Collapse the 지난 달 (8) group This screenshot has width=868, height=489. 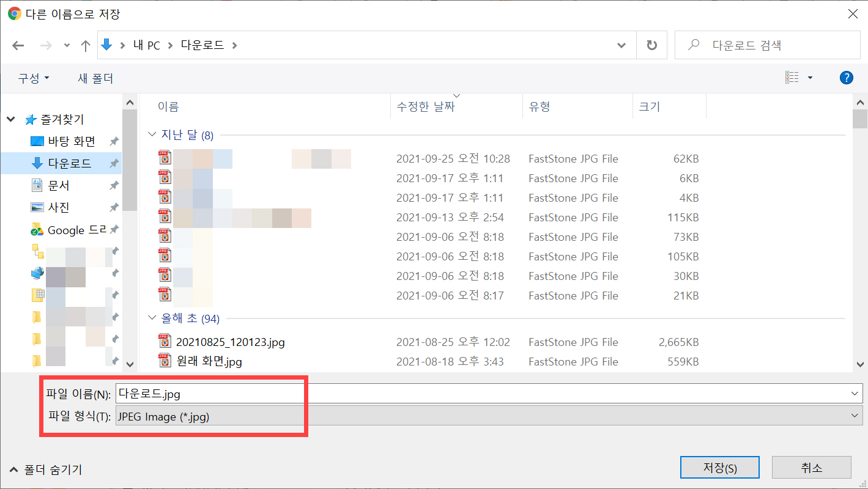(x=152, y=134)
